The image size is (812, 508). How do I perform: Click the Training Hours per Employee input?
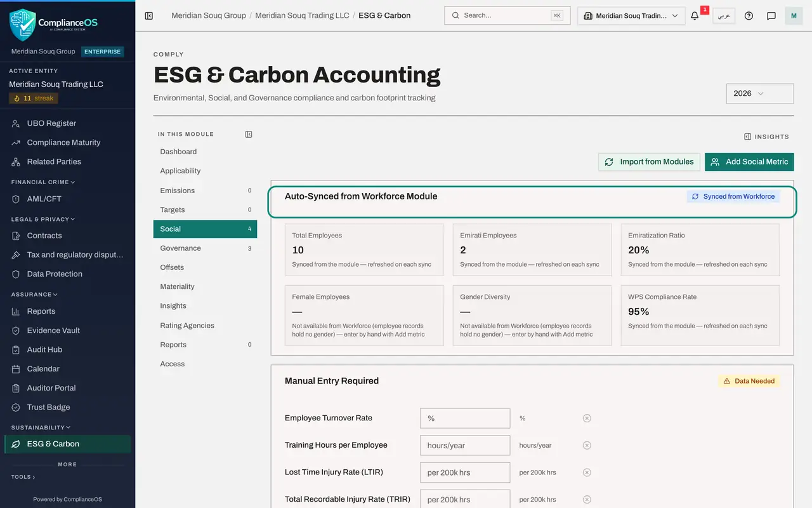click(x=465, y=445)
